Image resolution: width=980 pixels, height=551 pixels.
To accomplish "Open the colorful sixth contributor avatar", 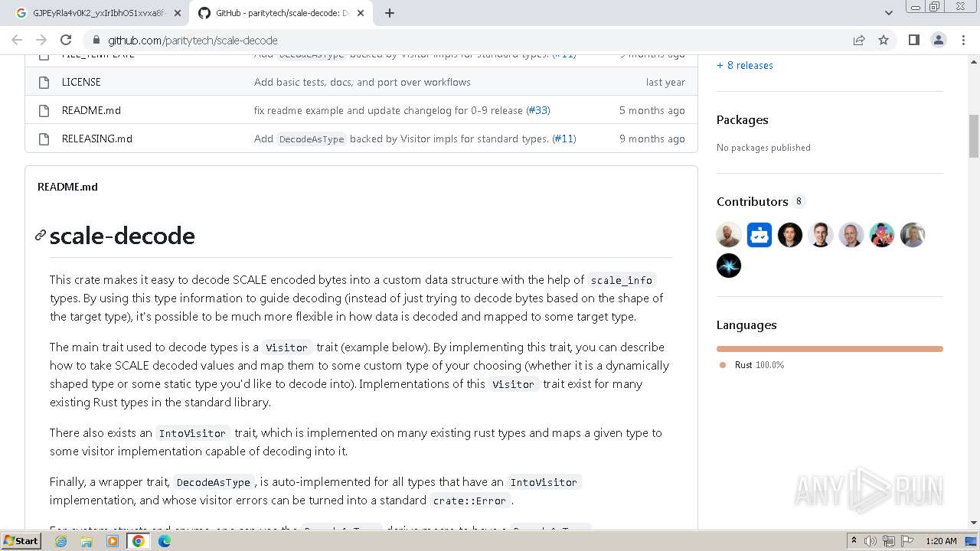I will tap(882, 235).
